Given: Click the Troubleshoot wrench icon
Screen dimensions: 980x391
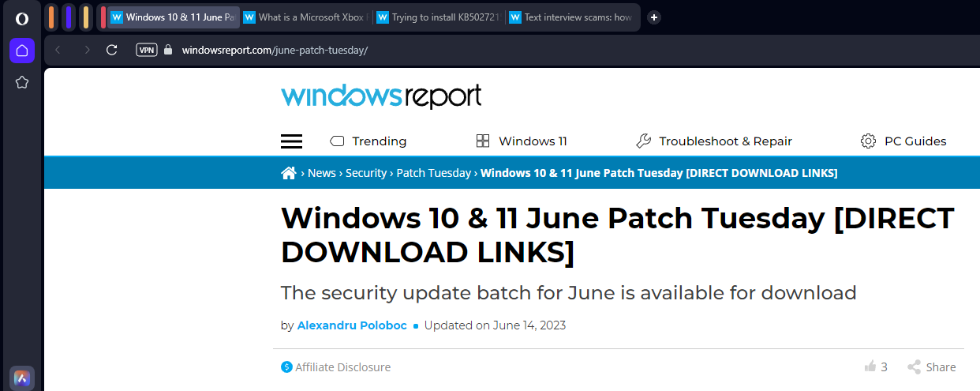Looking at the screenshot, I should 643,141.
